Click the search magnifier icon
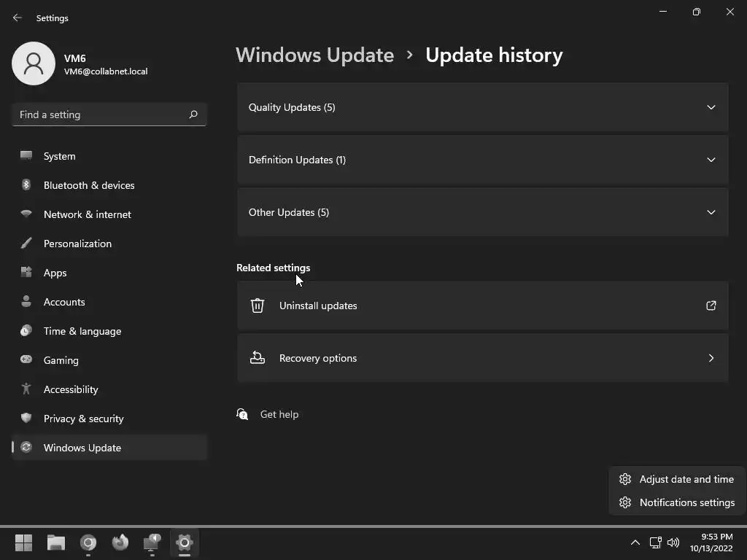Viewport: 747px width, 560px height. [193, 114]
